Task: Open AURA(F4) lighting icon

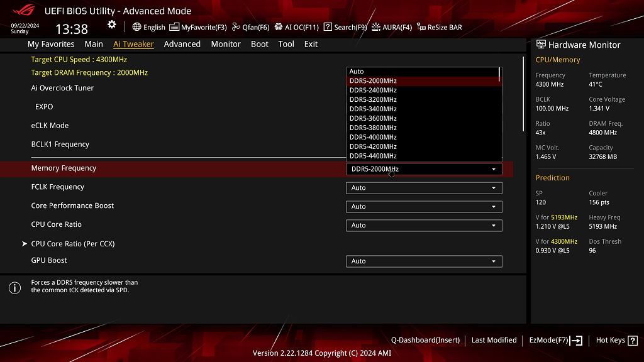Action: click(x=376, y=27)
